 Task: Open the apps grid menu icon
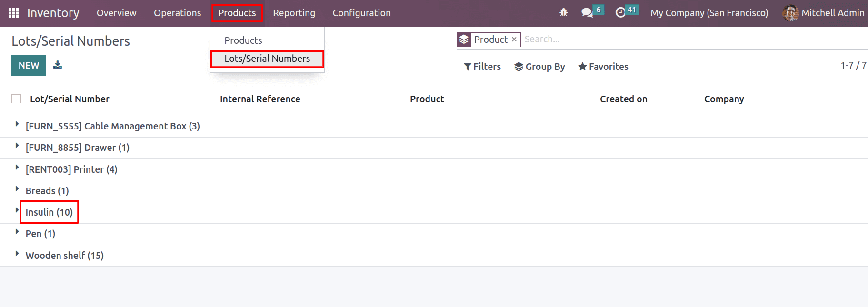14,13
